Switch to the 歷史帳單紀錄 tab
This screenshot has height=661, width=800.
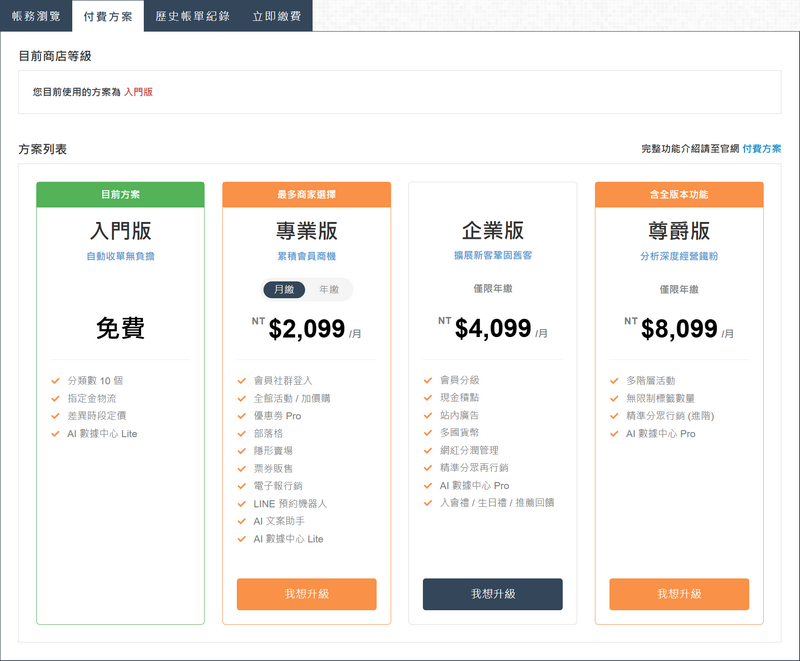(x=192, y=16)
